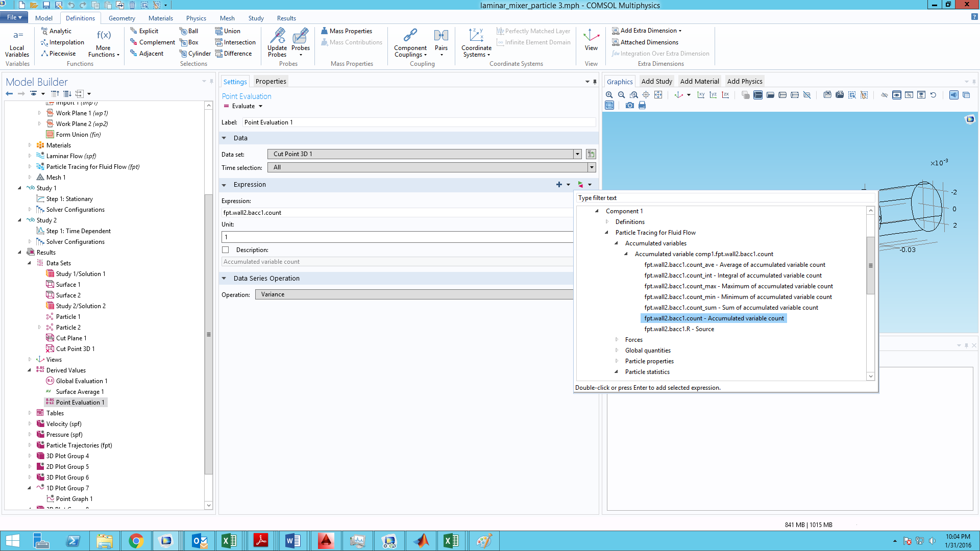The width and height of the screenshot is (980, 551).
Task: Open Chrome from the Windows taskbar
Action: coord(136,541)
